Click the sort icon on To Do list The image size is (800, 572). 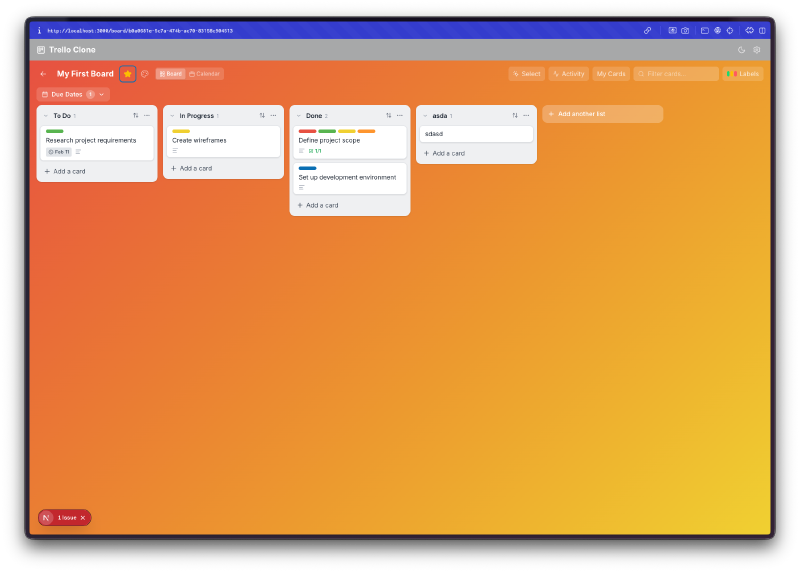[136, 116]
